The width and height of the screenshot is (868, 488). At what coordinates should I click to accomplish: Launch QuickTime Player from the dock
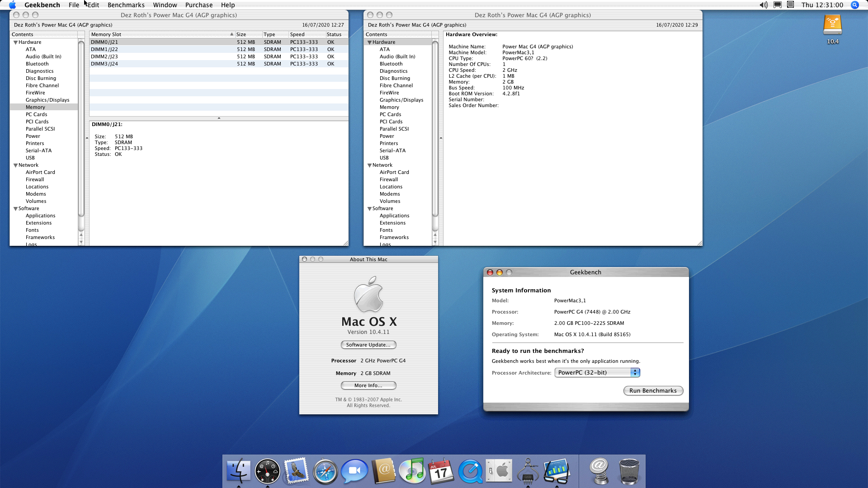click(470, 471)
